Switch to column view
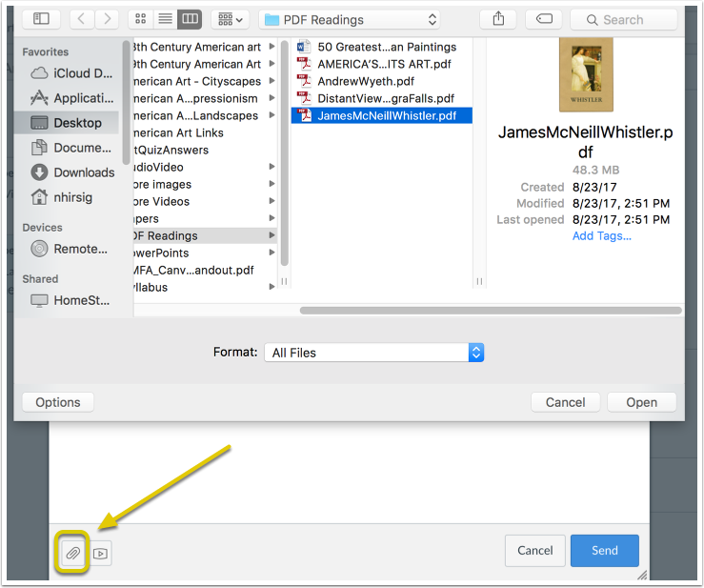The image size is (704, 588). 190,19
